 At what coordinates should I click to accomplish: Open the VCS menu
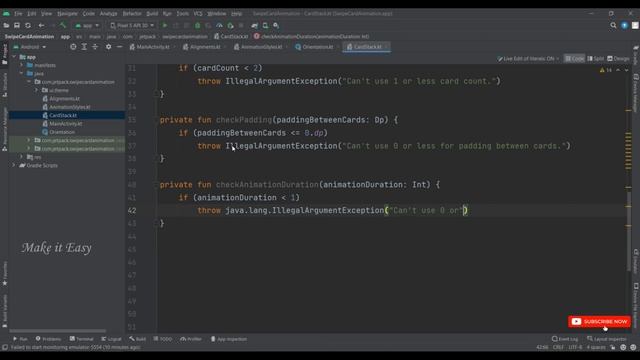pyautogui.click(x=198, y=13)
